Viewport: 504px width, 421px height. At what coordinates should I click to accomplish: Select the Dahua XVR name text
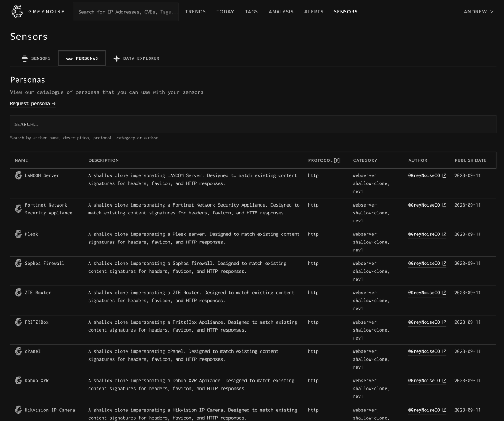pyautogui.click(x=37, y=381)
